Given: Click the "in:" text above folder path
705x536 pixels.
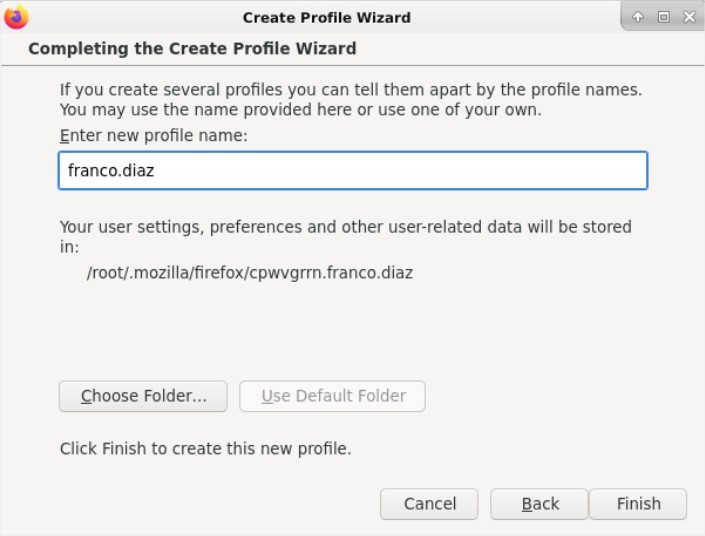Looking at the screenshot, I should 70,247.
